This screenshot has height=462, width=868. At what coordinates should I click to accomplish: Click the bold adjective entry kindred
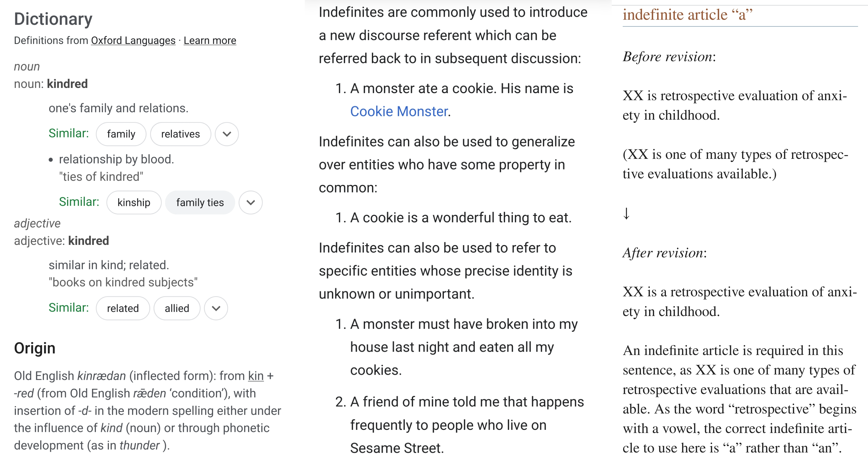click(x=89, y=241)
